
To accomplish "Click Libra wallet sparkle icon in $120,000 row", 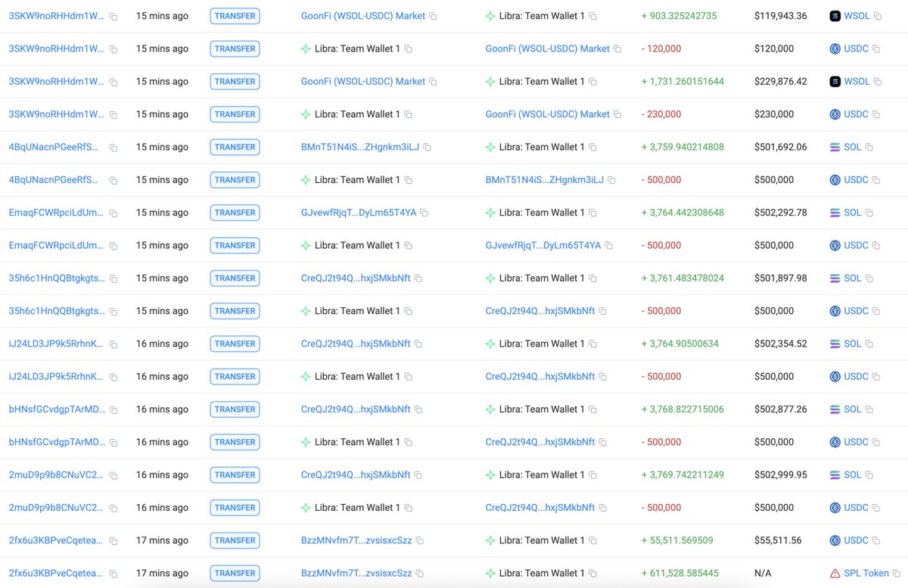I will [306, 49].
